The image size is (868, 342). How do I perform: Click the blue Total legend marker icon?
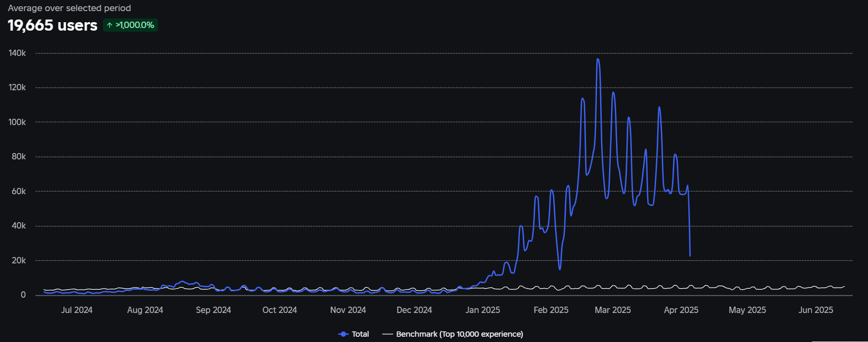(x=343, y=334)
